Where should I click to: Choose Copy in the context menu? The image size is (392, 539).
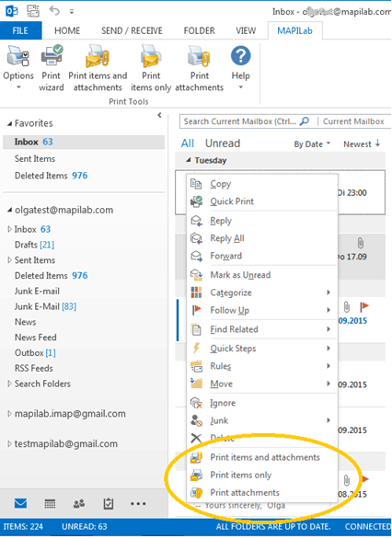[262, 184]
